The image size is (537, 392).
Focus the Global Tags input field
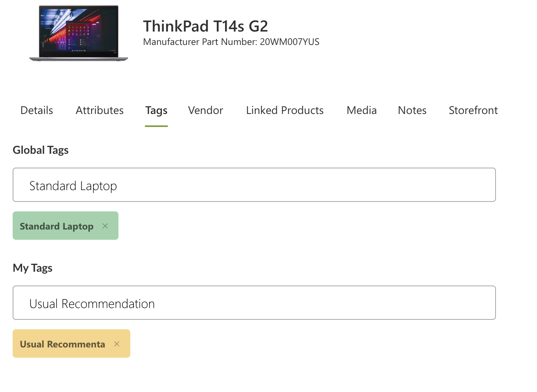coord(254,185)
